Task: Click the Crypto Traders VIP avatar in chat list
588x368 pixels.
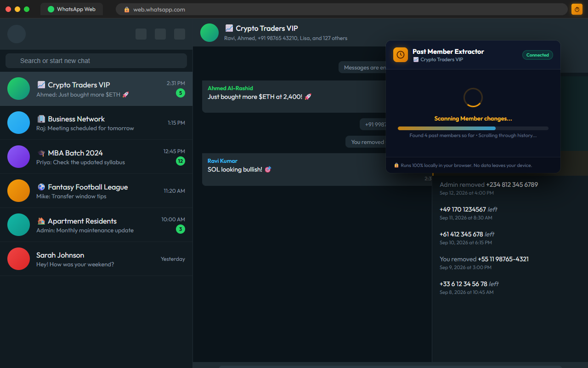Action: (x=18, y=89)
